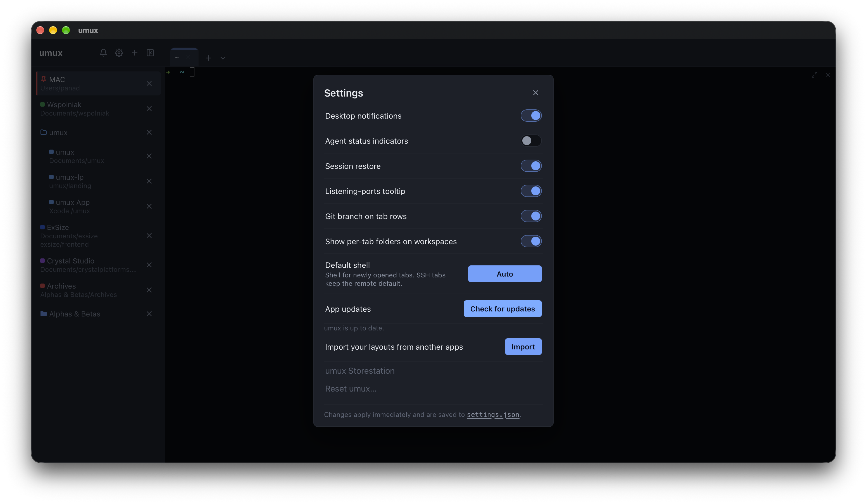867x504 pixels.
Task: Select the Wspolniak workspace
Action: coord(98,109)
